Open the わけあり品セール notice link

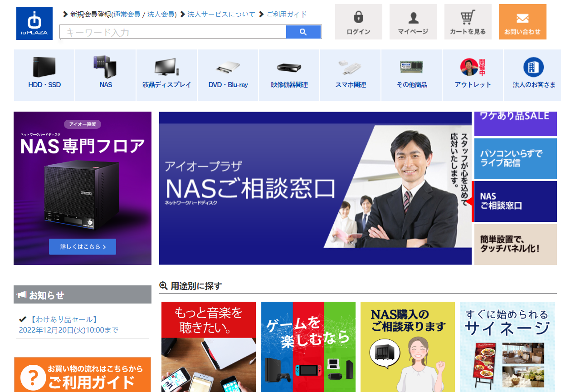pyautogui.click(x=64, y=319)
